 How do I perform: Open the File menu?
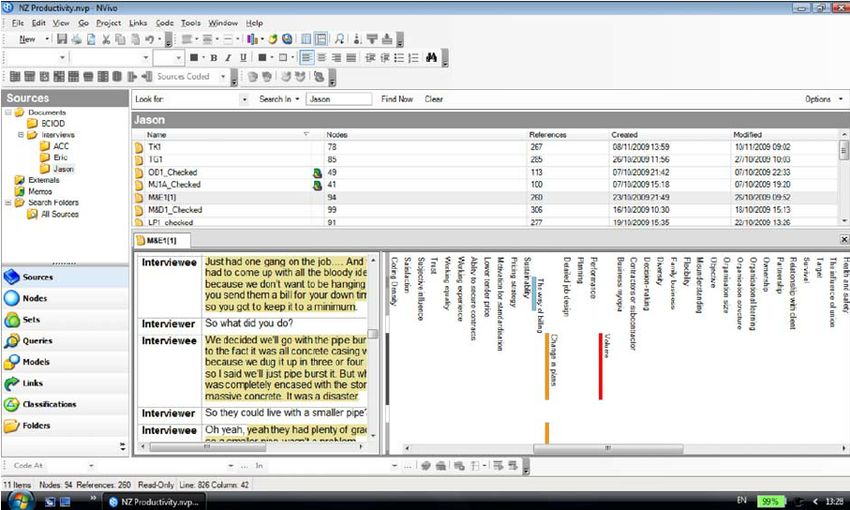[18, 23]
